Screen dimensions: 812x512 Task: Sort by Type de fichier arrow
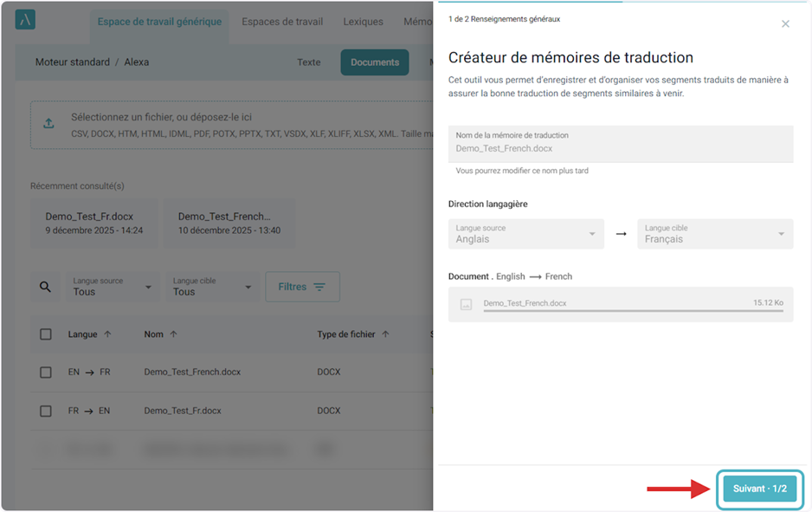[x=385, y=334]
